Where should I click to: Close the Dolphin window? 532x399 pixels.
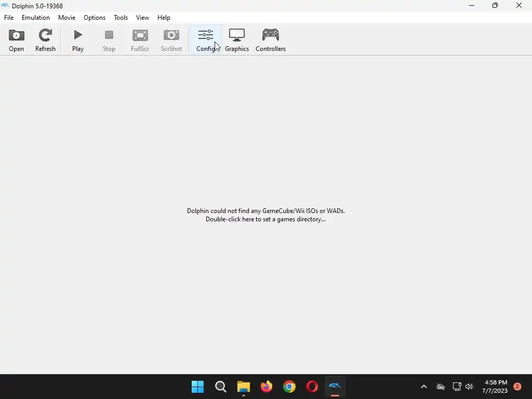click(519, 5)
